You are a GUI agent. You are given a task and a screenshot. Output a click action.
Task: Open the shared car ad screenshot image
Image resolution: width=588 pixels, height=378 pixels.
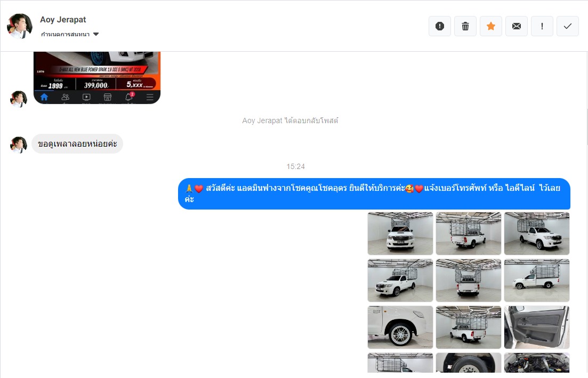tap(96, 78)
